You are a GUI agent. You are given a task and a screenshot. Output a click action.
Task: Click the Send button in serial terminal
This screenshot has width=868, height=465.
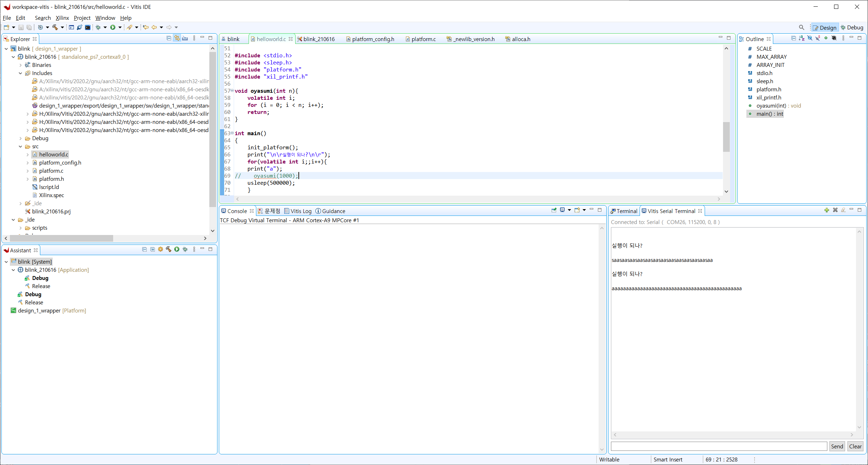point(837,446)
